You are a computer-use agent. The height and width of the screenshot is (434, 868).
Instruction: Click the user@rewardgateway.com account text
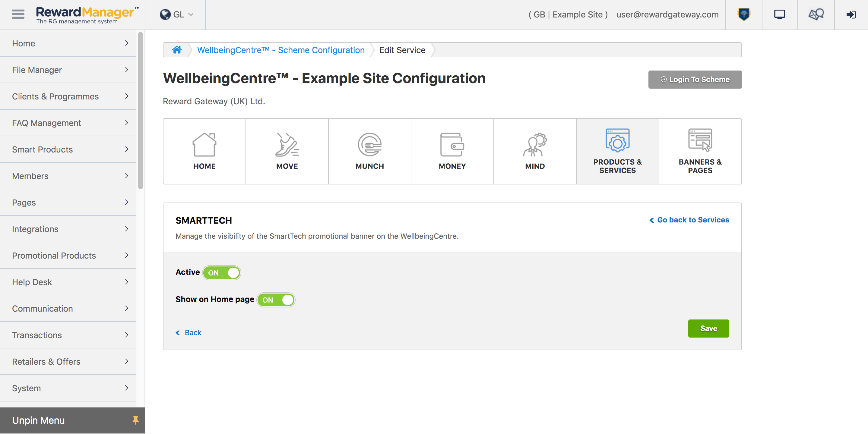pyautogui.click(x=667, y=14)
